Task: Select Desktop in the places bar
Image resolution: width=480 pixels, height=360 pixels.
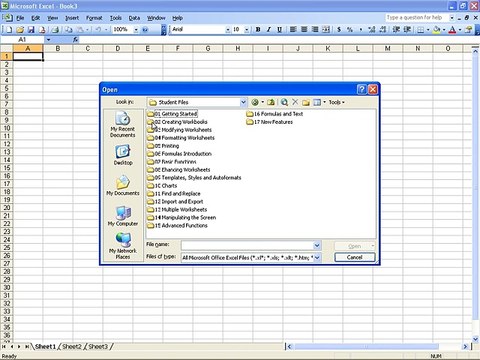Action: [123, 155]
